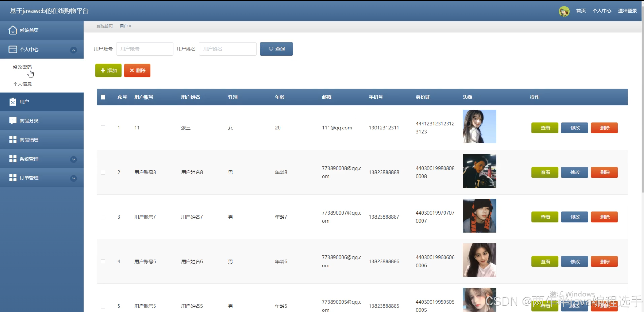This screenshot has height=312, width=644.
Task: Click the avatar thumbnail of 用户账号7
Action: [479, 215]
